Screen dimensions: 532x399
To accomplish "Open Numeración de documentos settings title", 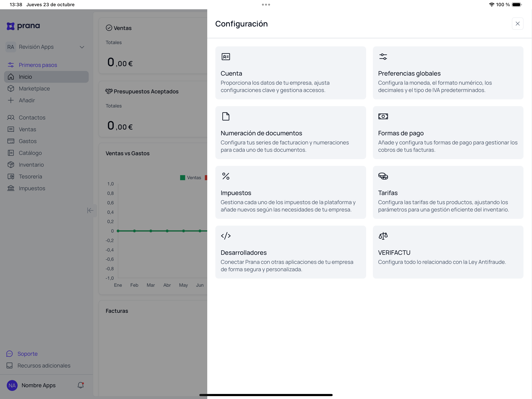I will 261,133.
